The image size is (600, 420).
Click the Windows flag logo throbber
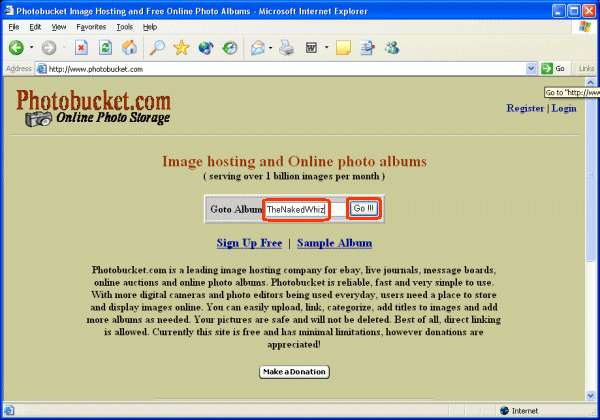(x=584, y=27)
